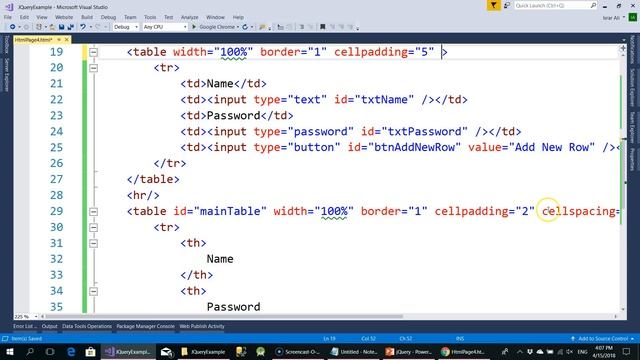Click the Save All icon
This screenshot has height=360, width=640.
point(70,27)
